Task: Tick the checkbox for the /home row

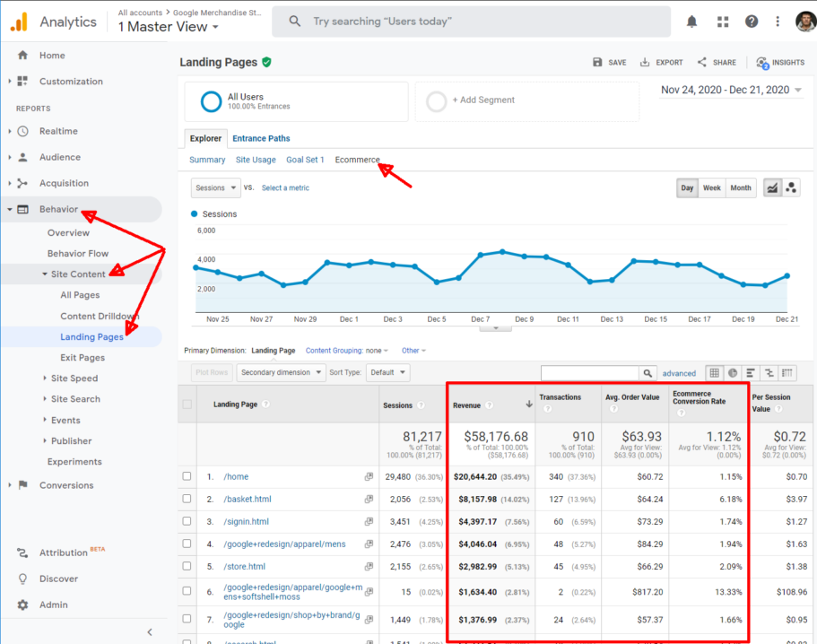Action: (187, 476)
